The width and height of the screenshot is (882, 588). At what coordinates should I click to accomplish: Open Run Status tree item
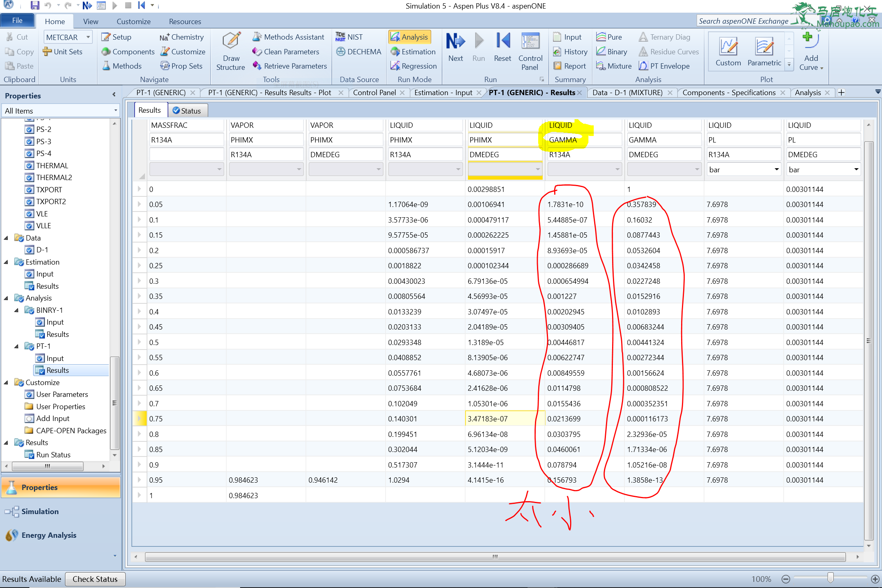(53, 455)
